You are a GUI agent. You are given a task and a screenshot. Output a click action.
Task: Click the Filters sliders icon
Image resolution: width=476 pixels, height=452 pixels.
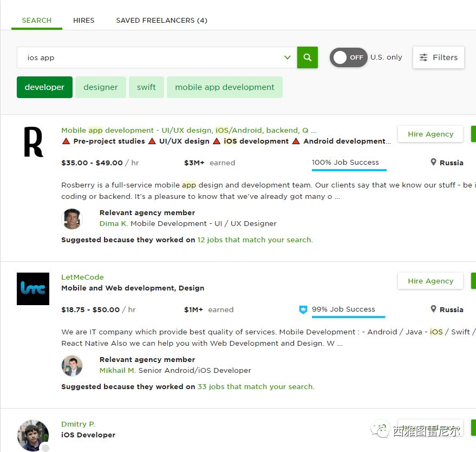pos(423,57)
